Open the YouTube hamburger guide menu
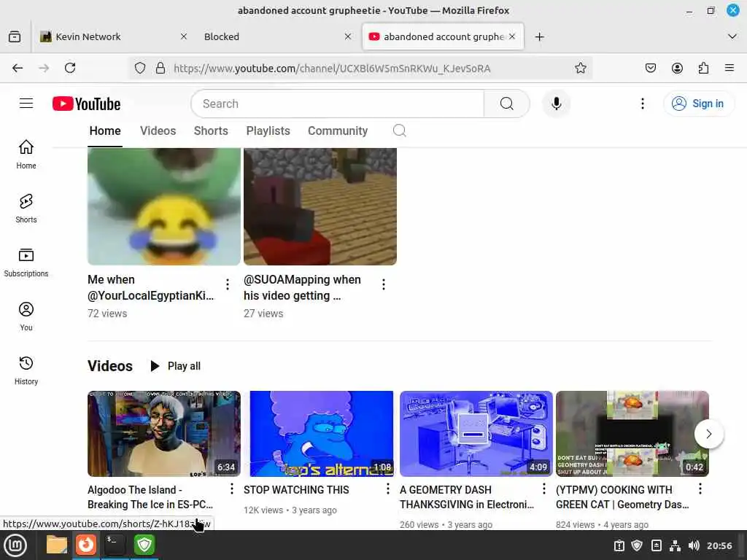Screen dimensions: 747x560 coord(26,104)
